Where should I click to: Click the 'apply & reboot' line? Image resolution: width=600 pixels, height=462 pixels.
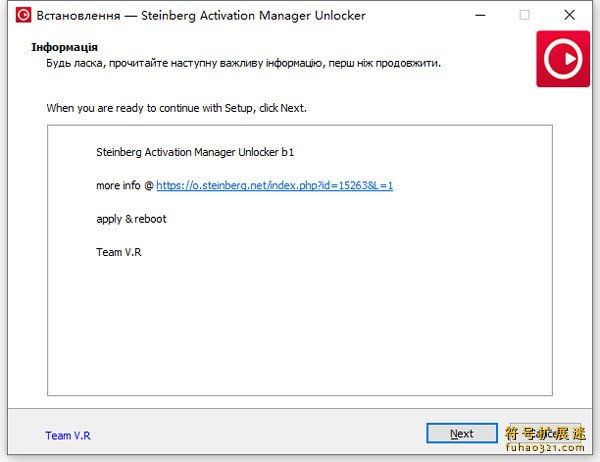[x=131, y=219]
